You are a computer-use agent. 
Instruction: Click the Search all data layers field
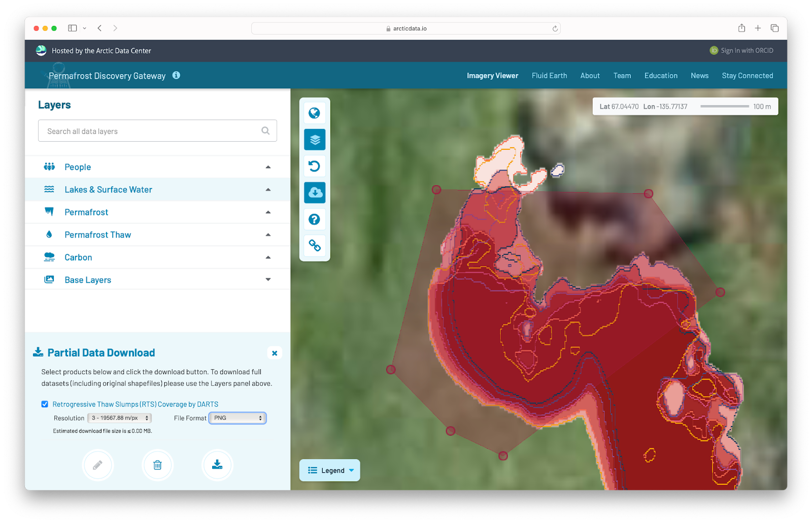tap(152, 131)
